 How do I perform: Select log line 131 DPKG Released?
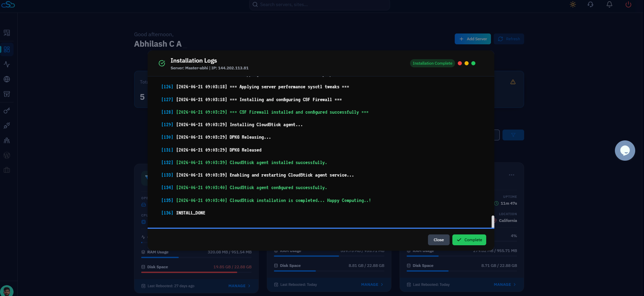tap(211, 150)
